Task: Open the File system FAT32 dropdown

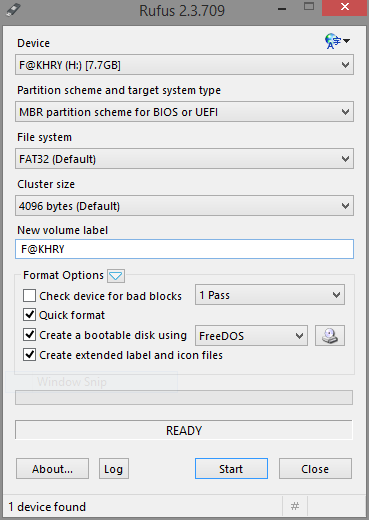Action: (x=184, y=159)
